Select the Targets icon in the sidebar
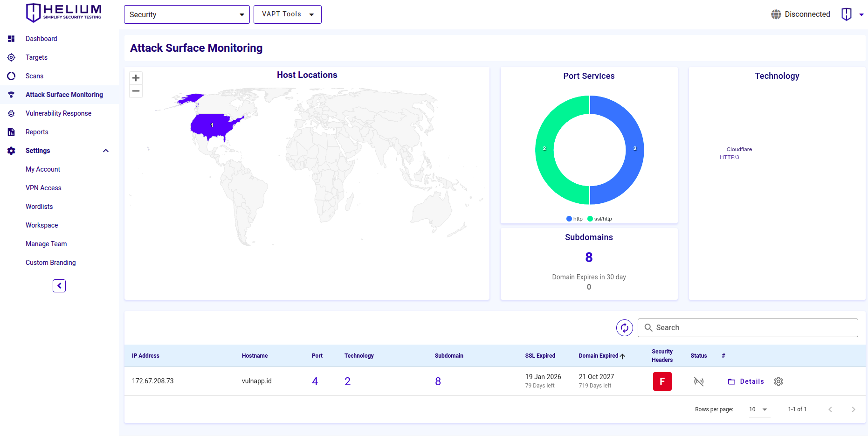 point(11,57)
